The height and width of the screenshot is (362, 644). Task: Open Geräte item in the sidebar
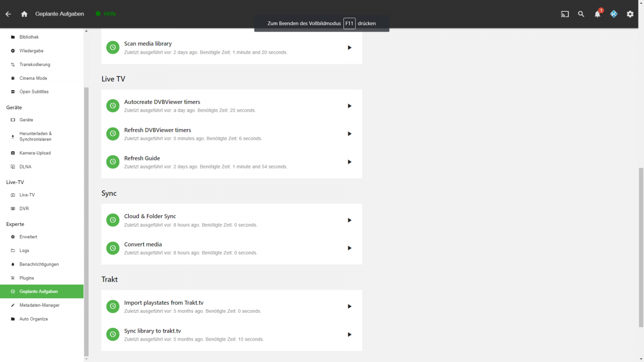point(42,120)
